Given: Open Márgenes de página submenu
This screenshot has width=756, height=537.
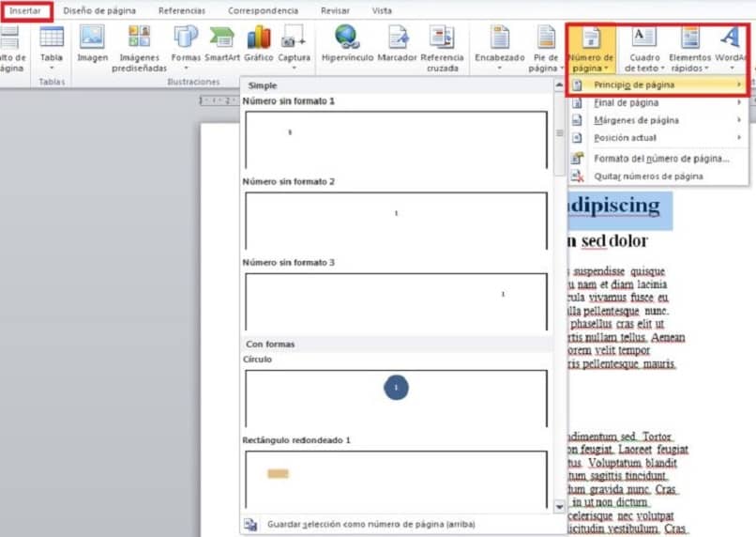Looking at the screenshot, I should (x=658, y=120).
